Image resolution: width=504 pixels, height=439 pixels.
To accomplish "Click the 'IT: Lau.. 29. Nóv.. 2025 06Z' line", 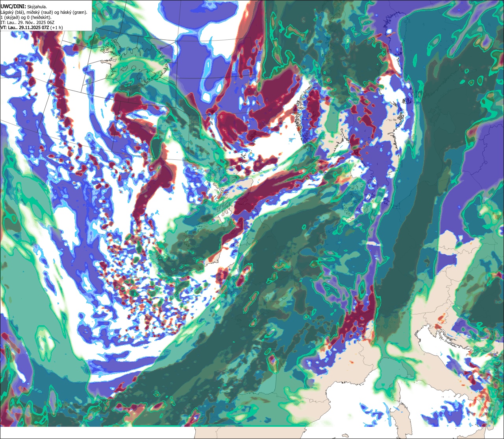I will tap(28, 23).
